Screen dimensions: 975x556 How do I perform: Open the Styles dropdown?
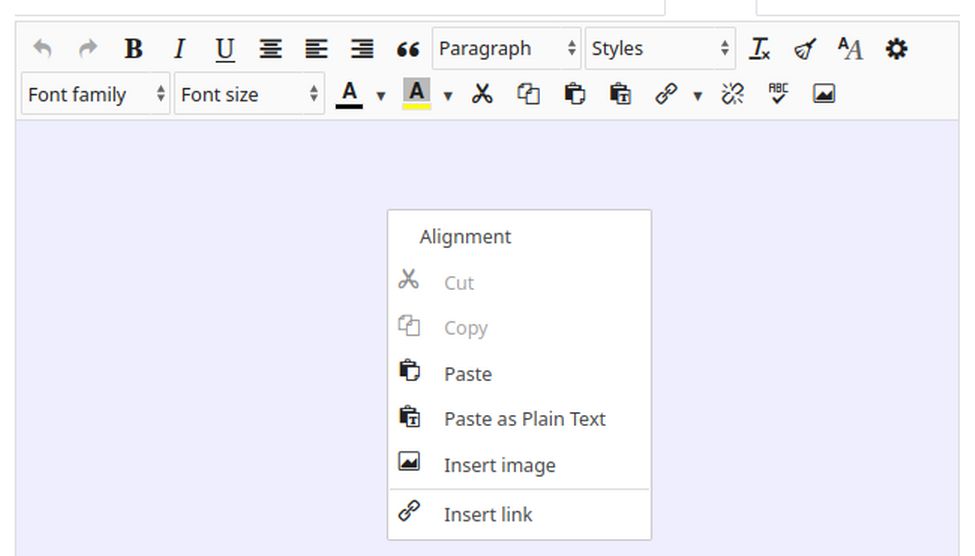tap(659, 49)
